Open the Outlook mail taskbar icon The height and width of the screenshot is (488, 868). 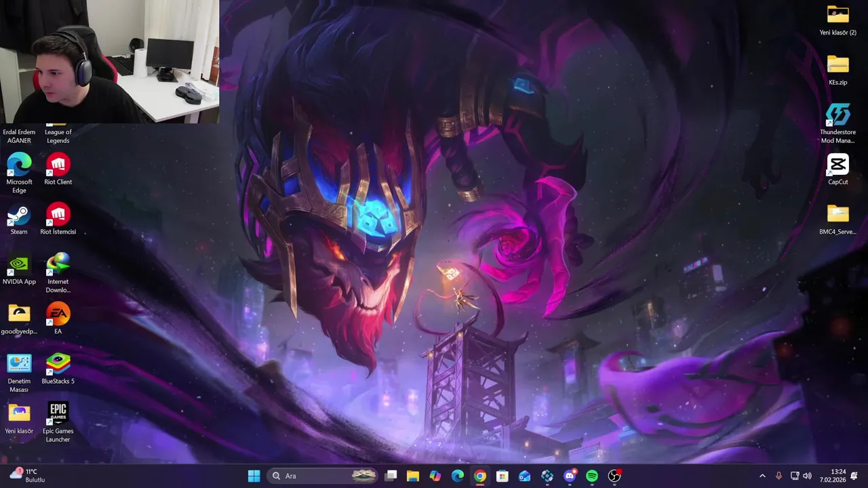[525, 476]
